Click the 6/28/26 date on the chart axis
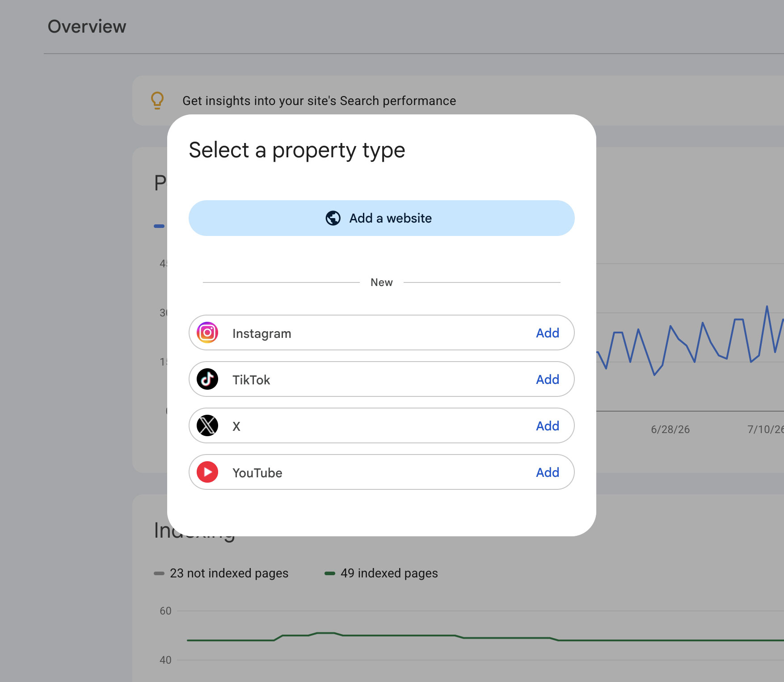 [x=670, y=429]
